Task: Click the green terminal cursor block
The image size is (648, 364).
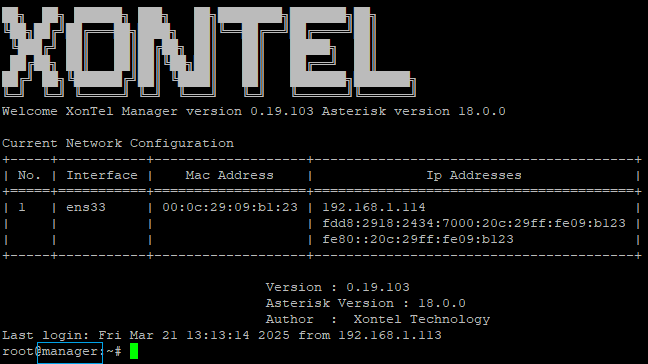Action: point(134,351)
